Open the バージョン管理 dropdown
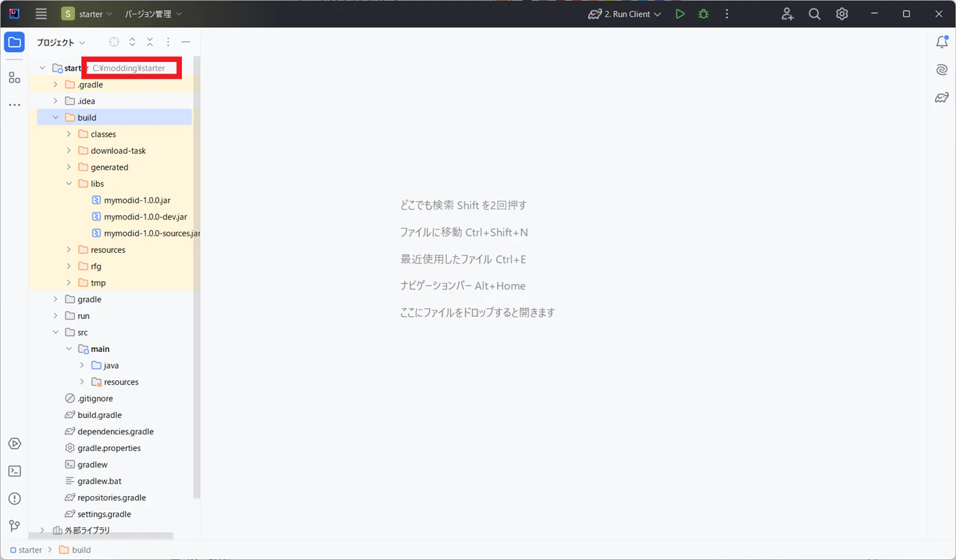Image resolution: width=956 pixels, height=560 pixels. point(154,14)
